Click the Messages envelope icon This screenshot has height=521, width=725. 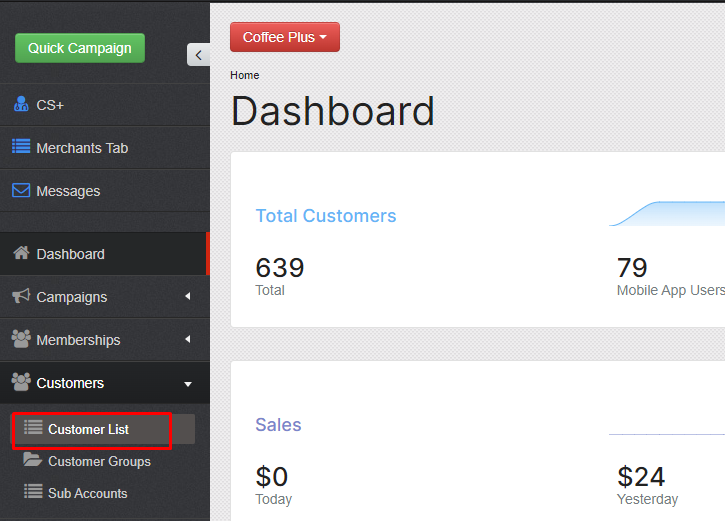(21, 190)
